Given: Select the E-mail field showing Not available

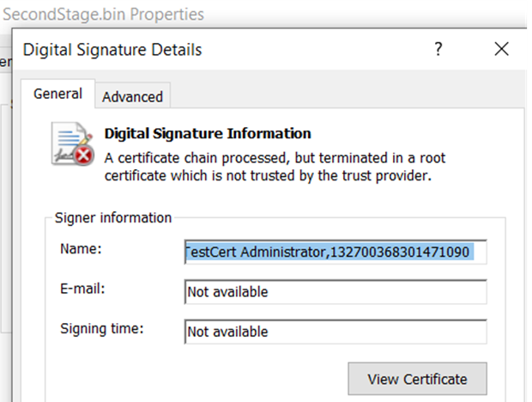Looking at the screenshot, I should [x=335, y=292].
